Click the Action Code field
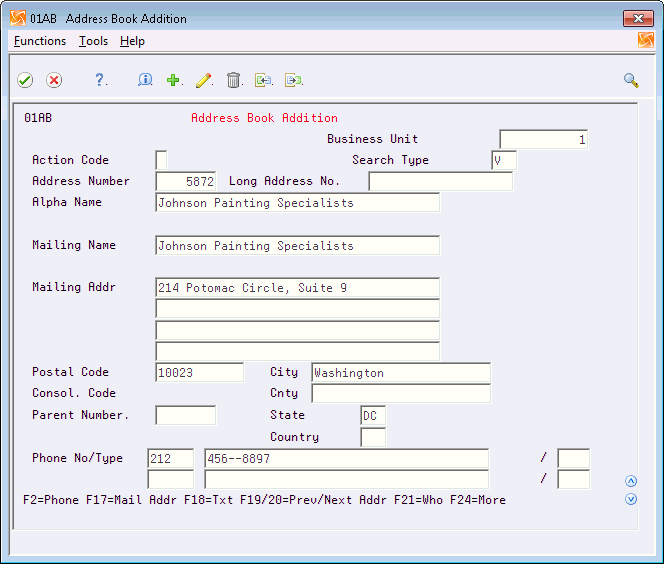Viewport: 664px width, 564px height. pyautogui.click(x=161, y=160)
